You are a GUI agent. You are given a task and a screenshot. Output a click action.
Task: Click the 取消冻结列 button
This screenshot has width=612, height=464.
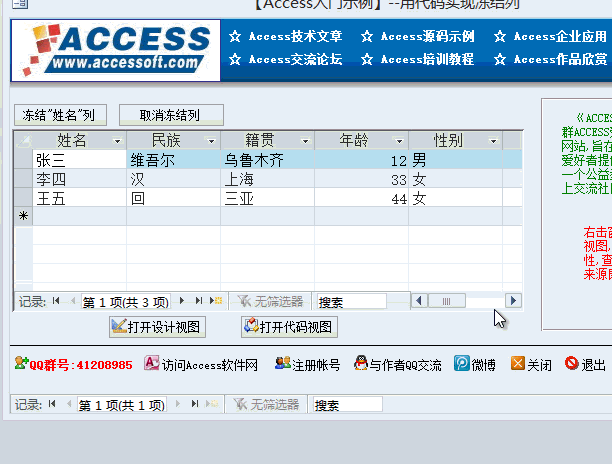point(171,115)
